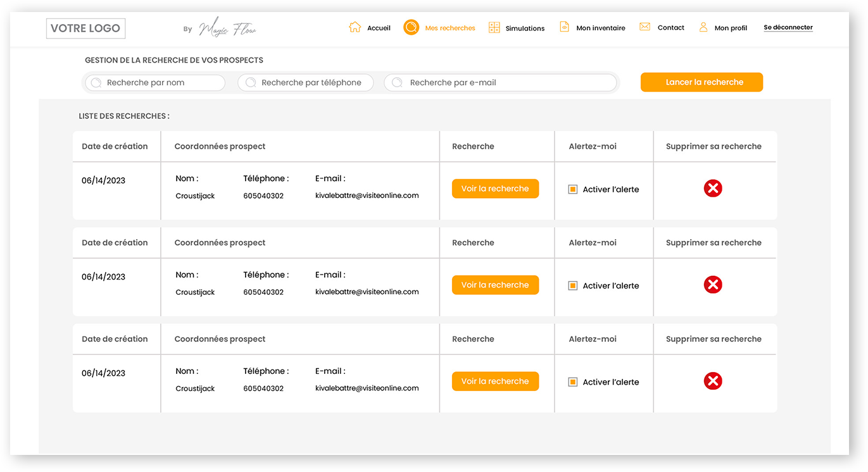Click phone 605040302 in the third search
The height and width of the screenshot is (472, 868).
coord(263,388)
